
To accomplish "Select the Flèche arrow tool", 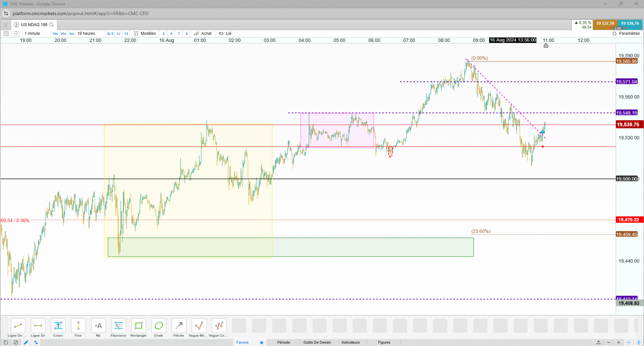I will click(179, 326).
